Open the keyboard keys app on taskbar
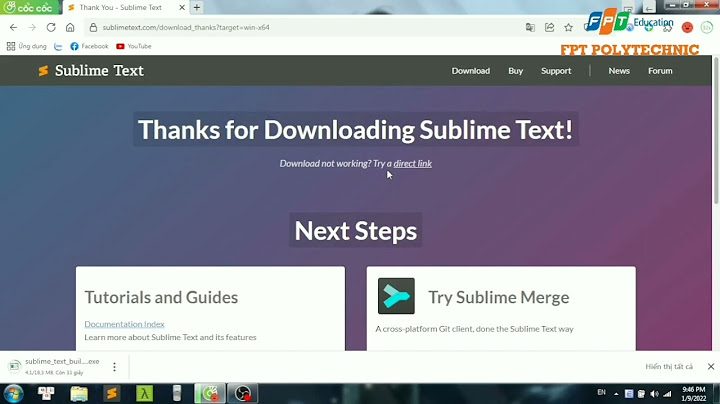Screen dimensions: 720x404 point(46,393)
